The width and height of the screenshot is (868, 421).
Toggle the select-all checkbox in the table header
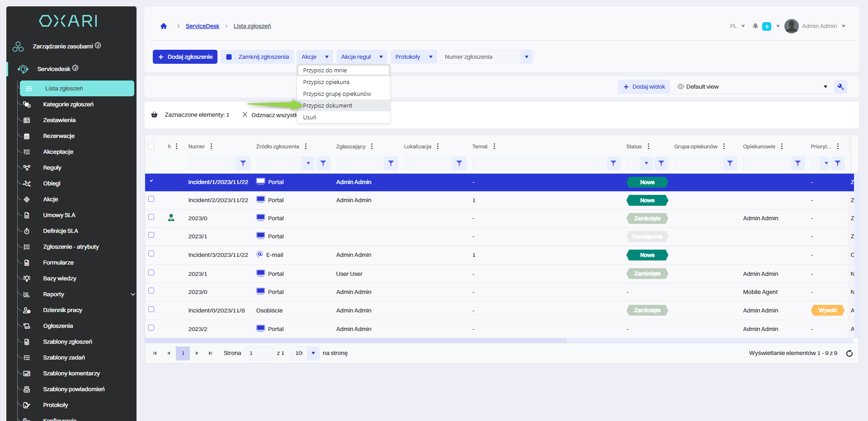tap(151, 146)
